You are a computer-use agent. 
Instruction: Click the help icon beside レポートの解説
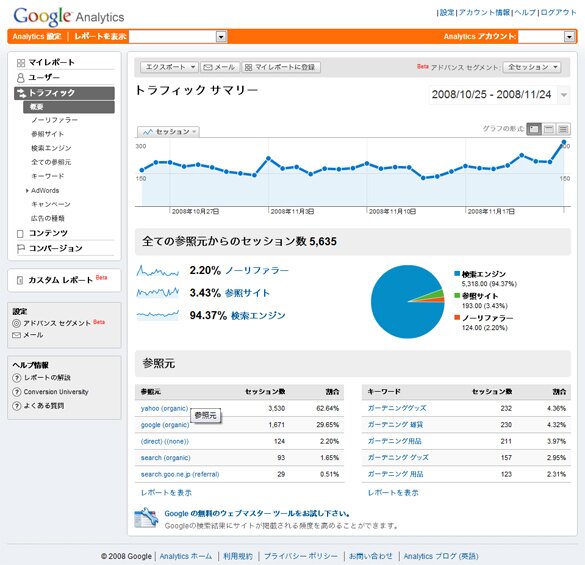click(x=16, y=378)
